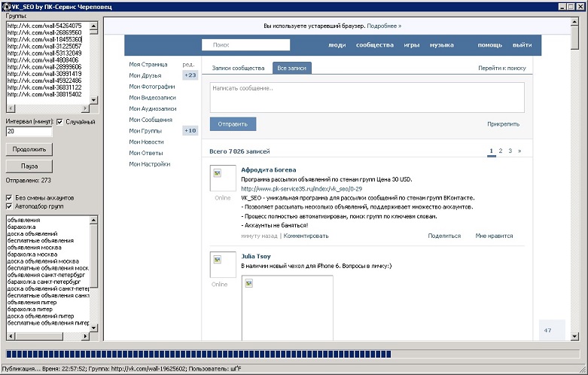Viewport: 588px width, 375px height.
Task: Click the VK Поиск search field
Action: pos(245,45)
